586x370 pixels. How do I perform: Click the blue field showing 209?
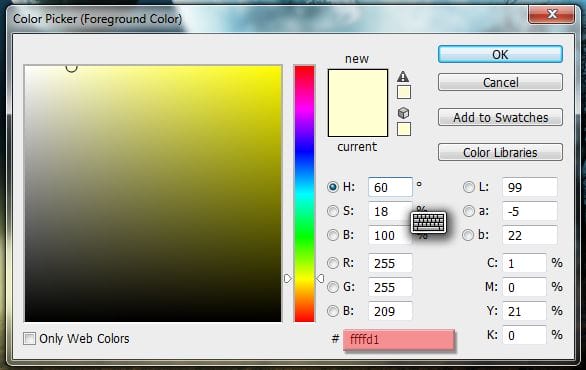click(x=390, y=311)
